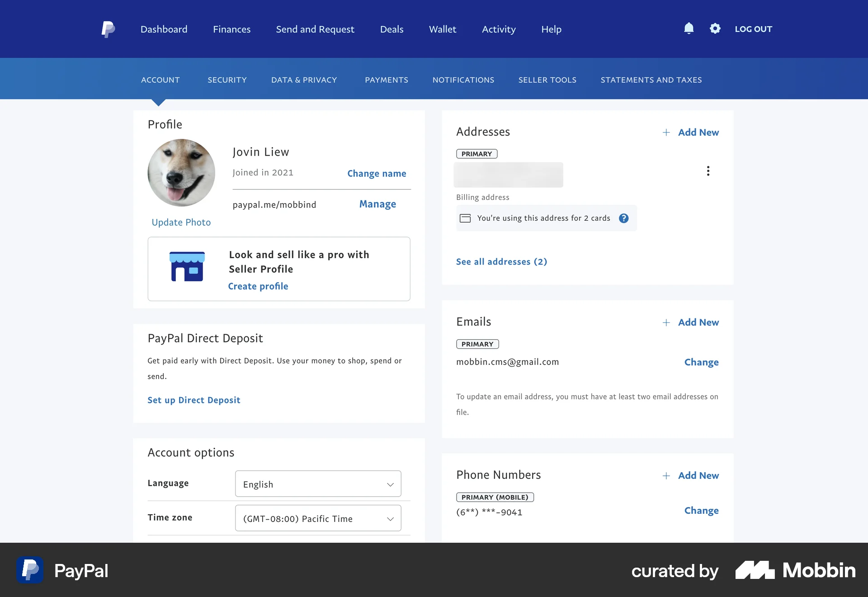Open the Deals menu item
Screen dimensions: 868x597
tap(392, 29)
